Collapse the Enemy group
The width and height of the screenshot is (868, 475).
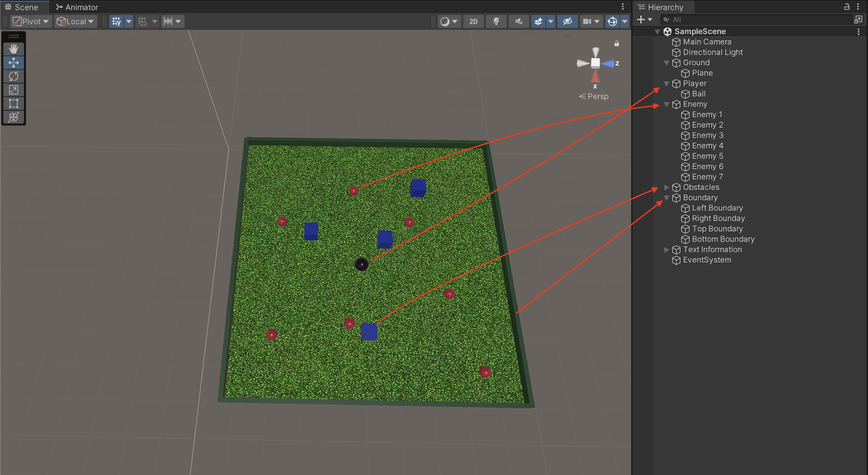[666, 104]
